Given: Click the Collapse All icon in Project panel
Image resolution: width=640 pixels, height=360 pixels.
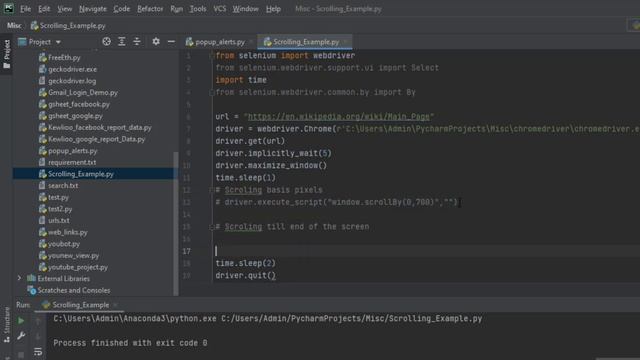Looking at the screenshot, I should click(137, 42).
